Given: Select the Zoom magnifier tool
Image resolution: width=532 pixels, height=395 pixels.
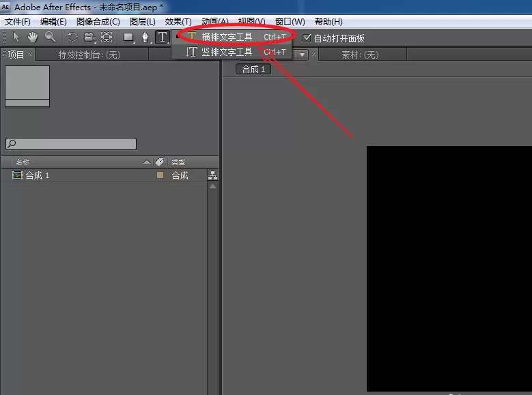Looking at the screenshot, I should click(51, 37).
